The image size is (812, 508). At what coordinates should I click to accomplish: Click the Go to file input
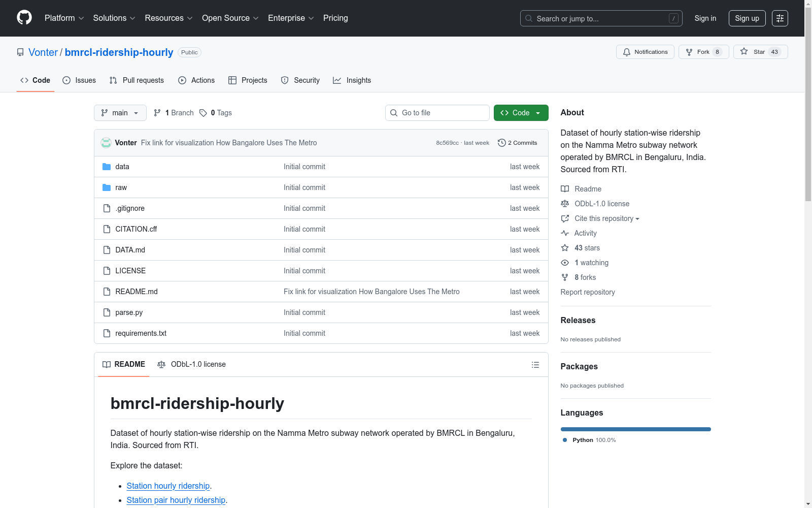click(437, 113)
